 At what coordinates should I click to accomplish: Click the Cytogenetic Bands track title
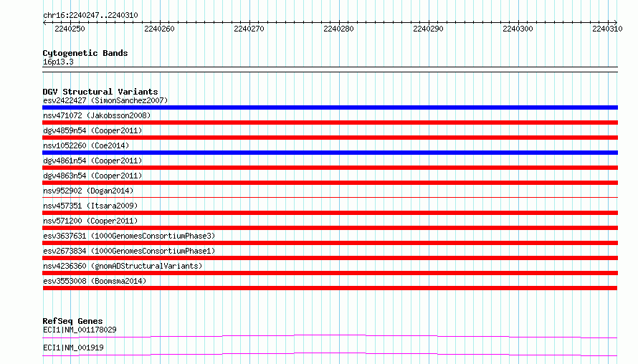85,53
